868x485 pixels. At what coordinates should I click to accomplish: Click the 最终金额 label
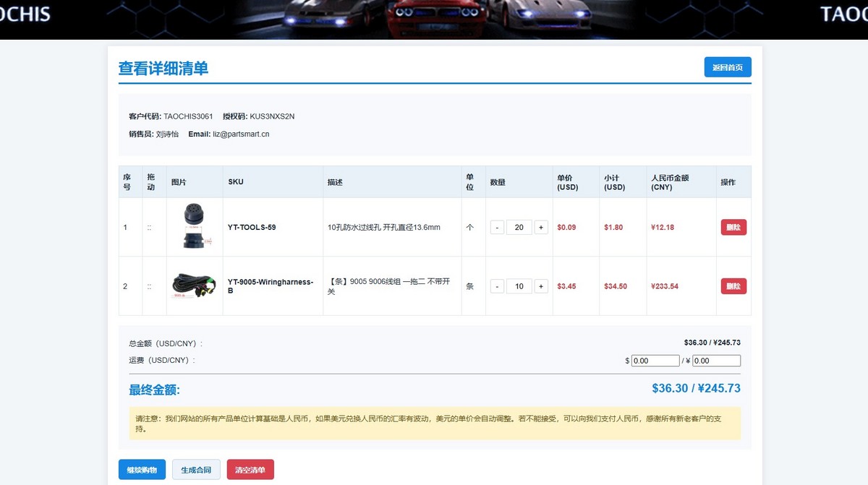pos(154,390)
